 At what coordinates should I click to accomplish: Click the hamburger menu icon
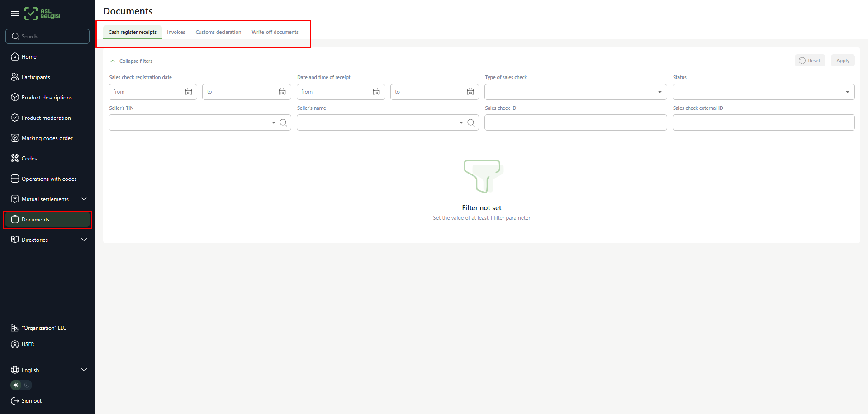point(15,14)
